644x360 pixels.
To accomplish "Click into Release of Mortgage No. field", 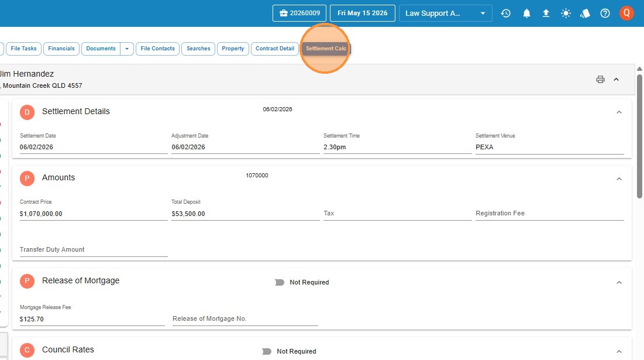I will (x=245, y=318).
